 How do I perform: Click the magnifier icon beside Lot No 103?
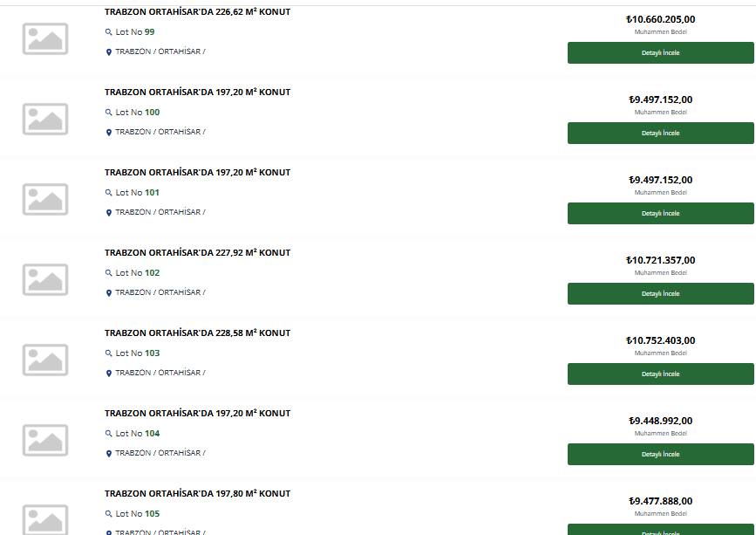[108, 353]
